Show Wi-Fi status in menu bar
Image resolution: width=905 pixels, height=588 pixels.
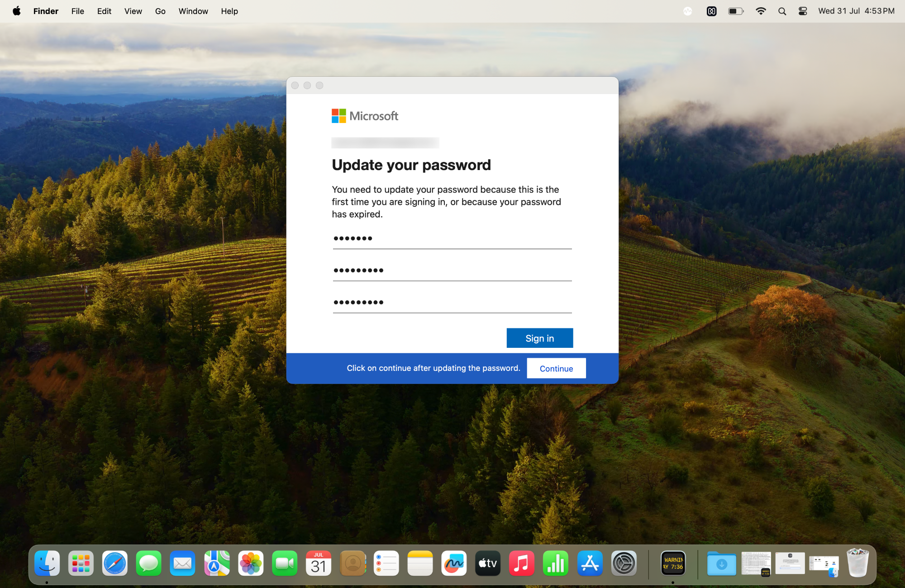761,11
